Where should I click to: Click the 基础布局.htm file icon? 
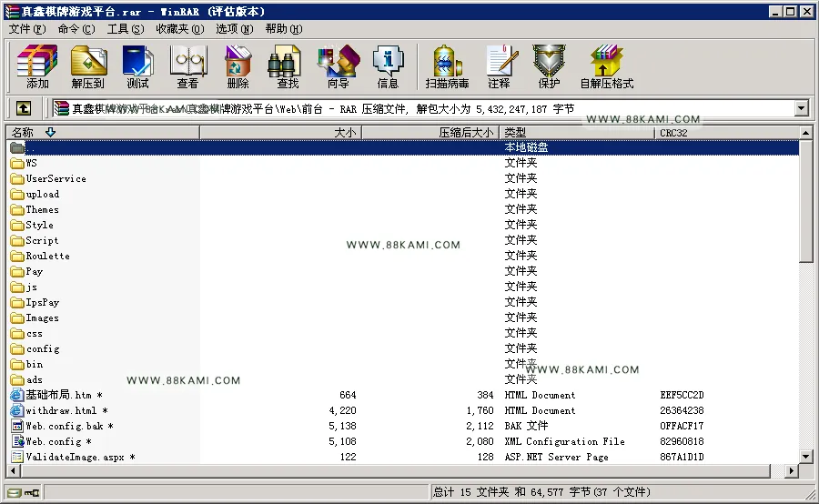tap(17, 395)
